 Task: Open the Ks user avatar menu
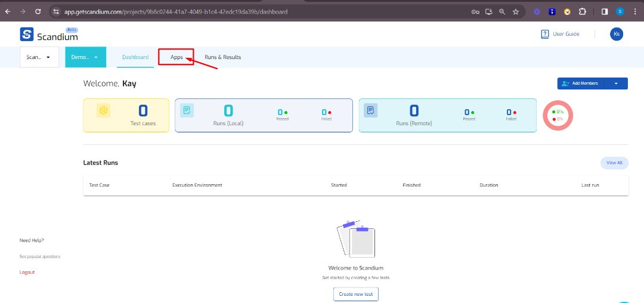point(617,34)
